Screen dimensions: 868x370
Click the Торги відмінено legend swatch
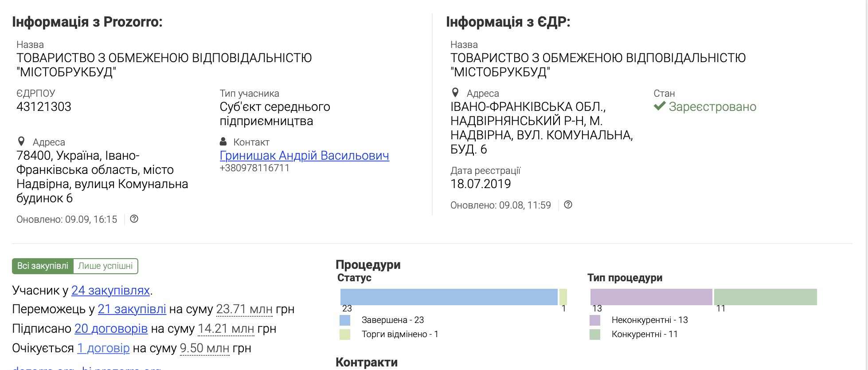[x=345, y=334]
